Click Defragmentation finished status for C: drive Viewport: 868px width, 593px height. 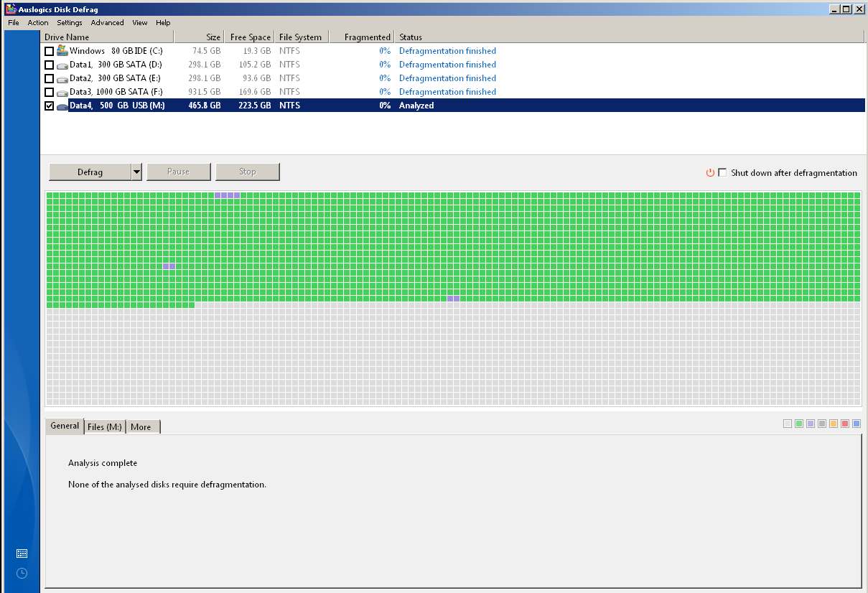pyautogui.click(x=447, y=51)
